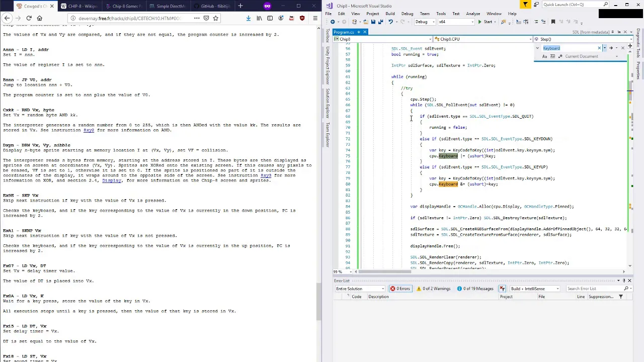Viewport: 644px width, 362px height.
Task: Toggle the 0 of 19 Messages filter
Action: point(475,289)
